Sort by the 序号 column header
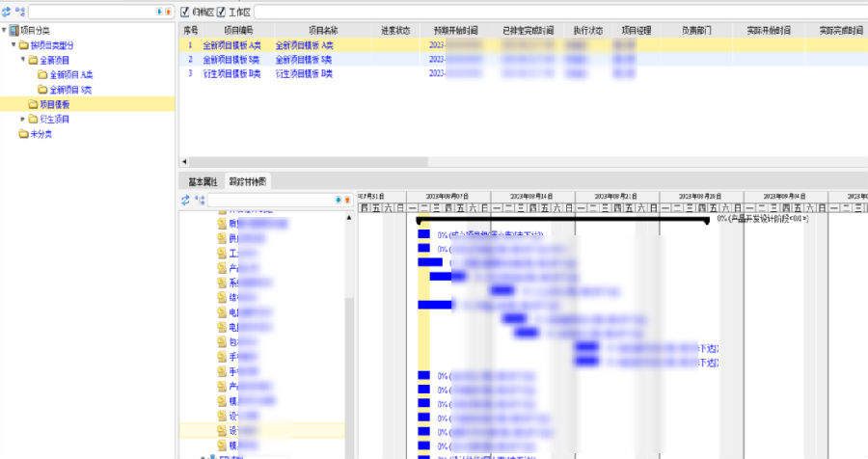The height and width of the screenshot is (459, 868). [x=190, y=31]
